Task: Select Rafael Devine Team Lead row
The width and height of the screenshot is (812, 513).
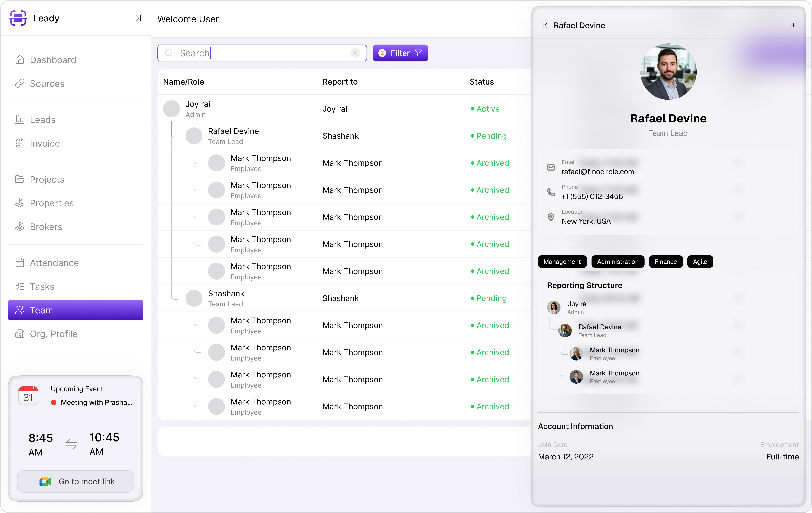Action: (x=344, y=136)
